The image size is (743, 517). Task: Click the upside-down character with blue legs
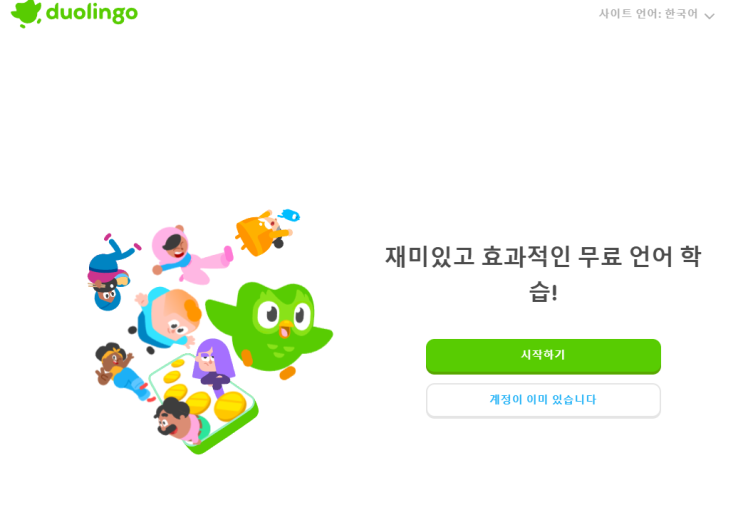111,272
